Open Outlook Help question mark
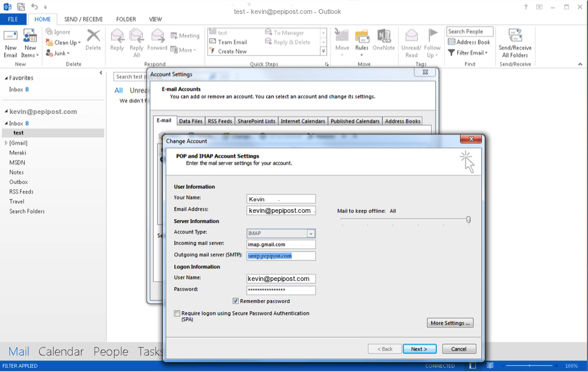The width and height of the screenshot is (588, 372). 526,7
